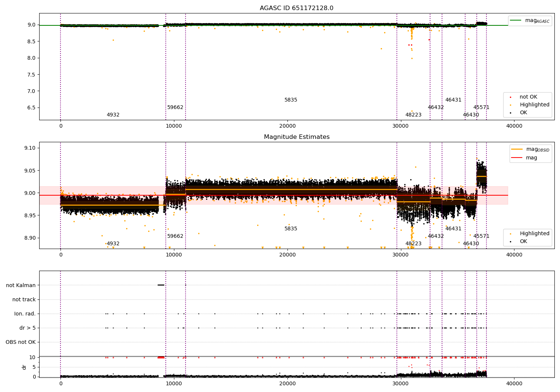Click the 8.90 y-axis tick label
Viewport: 560px width, 392px height.
(30, 238)
